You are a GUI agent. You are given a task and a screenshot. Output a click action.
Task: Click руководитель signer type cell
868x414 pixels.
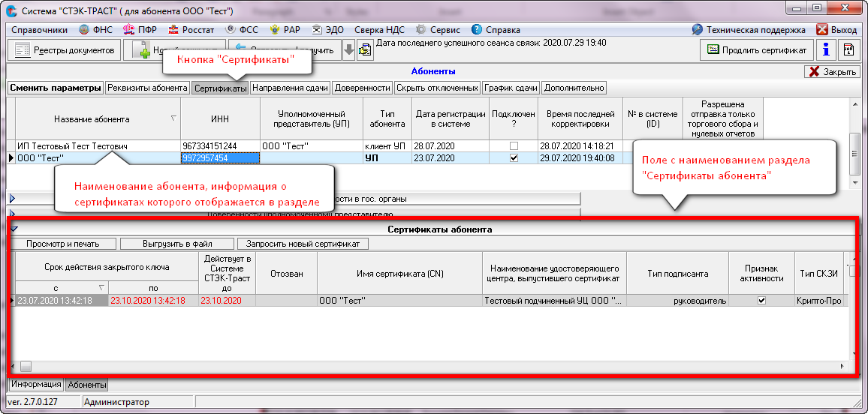pos(677,300)
